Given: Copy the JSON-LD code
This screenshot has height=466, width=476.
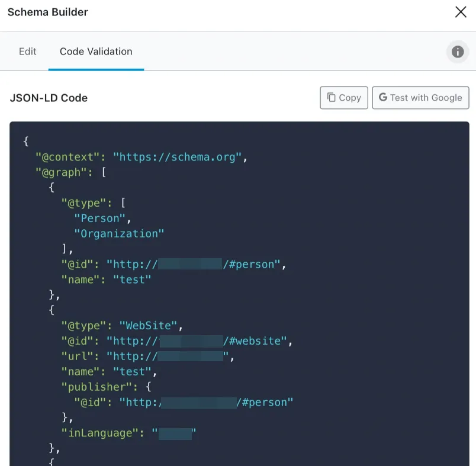Looking at the screenshot, I should (343, 98).
